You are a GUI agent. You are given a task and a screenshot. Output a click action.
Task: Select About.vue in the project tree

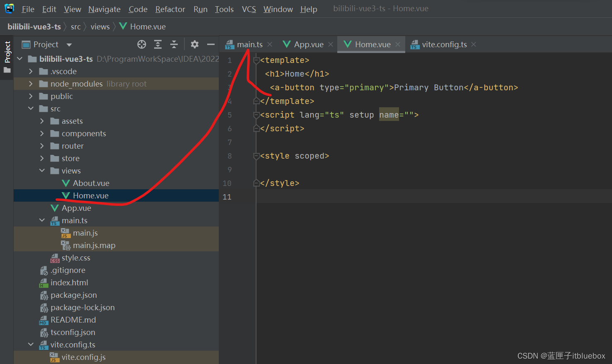(91, 183)
